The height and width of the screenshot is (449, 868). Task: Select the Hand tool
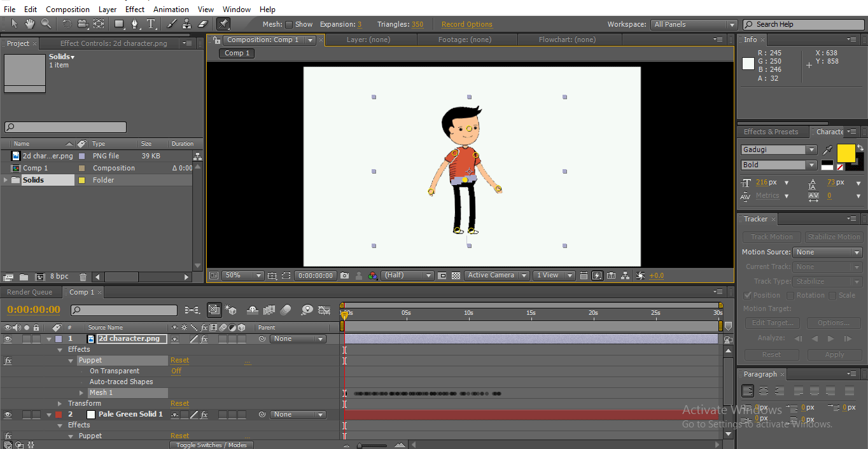pos(29,24)
